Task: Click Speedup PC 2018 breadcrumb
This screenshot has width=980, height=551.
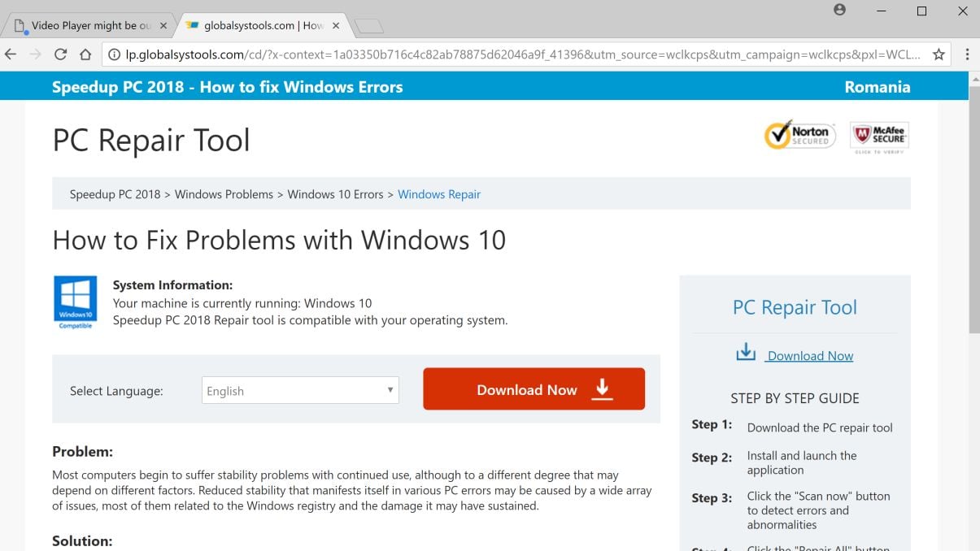Action: pyautogui.click(x=115, y=194)
